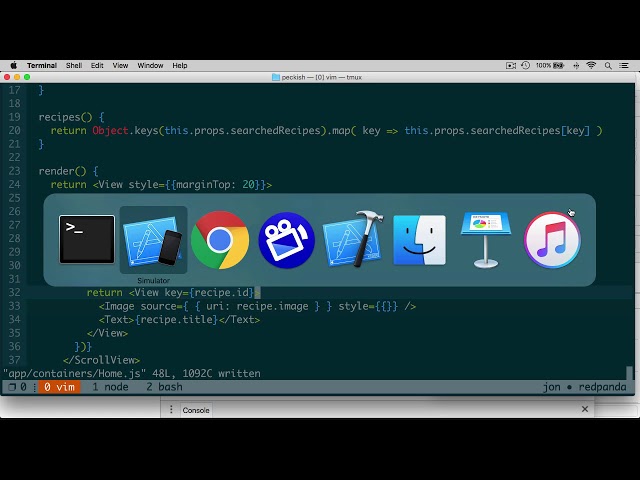
Task: Click Home.js written status message
Action: coord(132,373)
